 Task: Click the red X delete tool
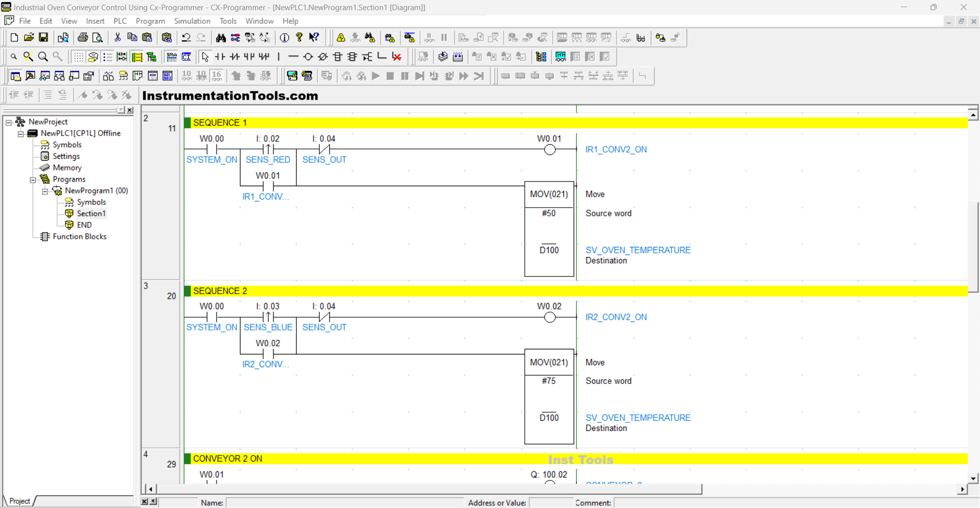(x=397, y=57)
